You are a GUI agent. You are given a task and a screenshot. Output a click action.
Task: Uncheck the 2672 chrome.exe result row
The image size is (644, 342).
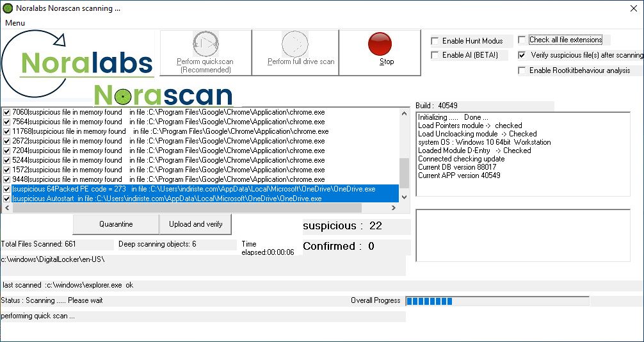[6, 141]
